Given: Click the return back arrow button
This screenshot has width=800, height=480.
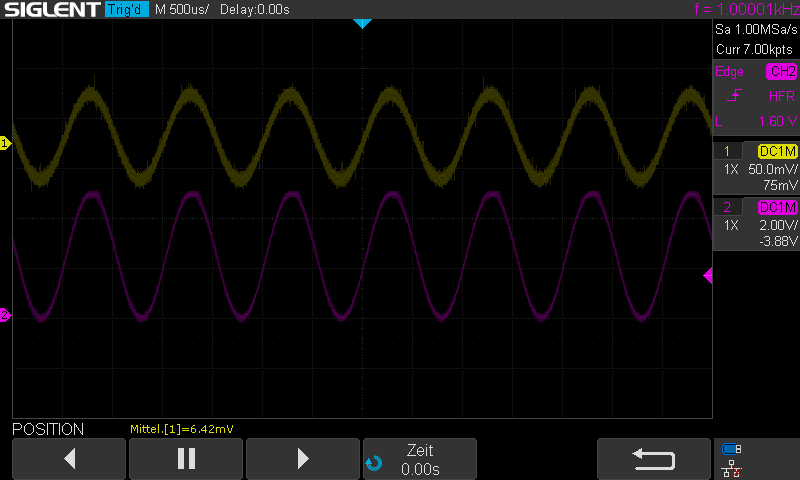Looking at the screenshot, I should pyautogui.click(x=654, y=459).
